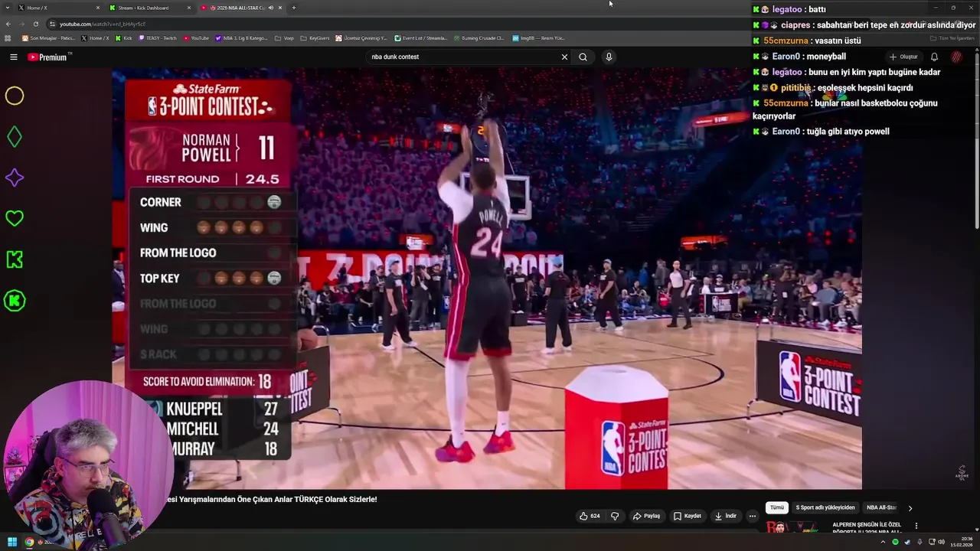Run search with the magnifier button
This screenshot has width=980, height=551.
(x=583, y=57)
